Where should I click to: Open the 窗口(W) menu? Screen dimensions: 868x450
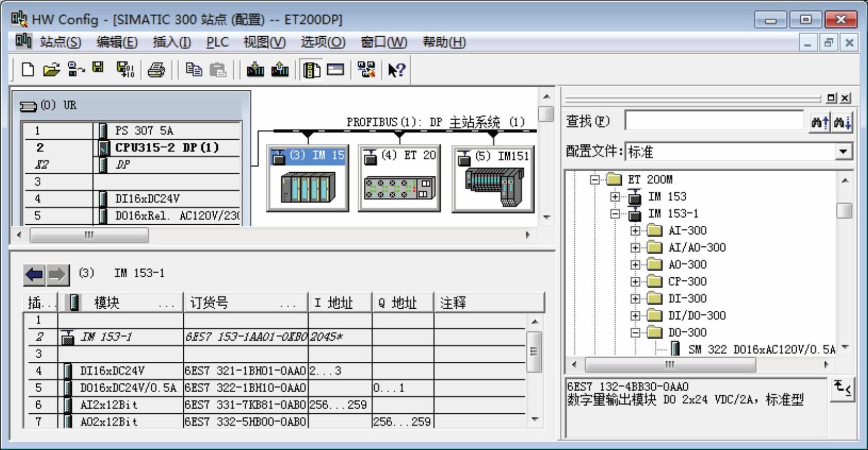tap(384, 42)
